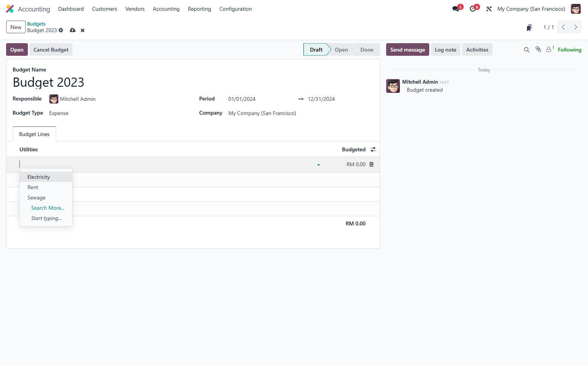Viewport: 588px width, 366px height.
Task: Open optional columns adjust icon
Action: click(x=373, y=149)
